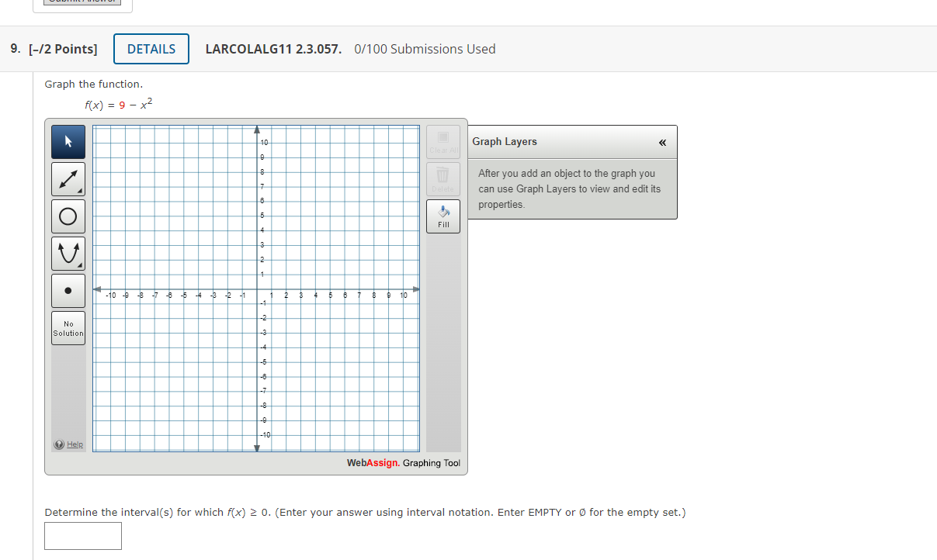
Task: Click the Delete trash can icon
Action: coord(442,178)
